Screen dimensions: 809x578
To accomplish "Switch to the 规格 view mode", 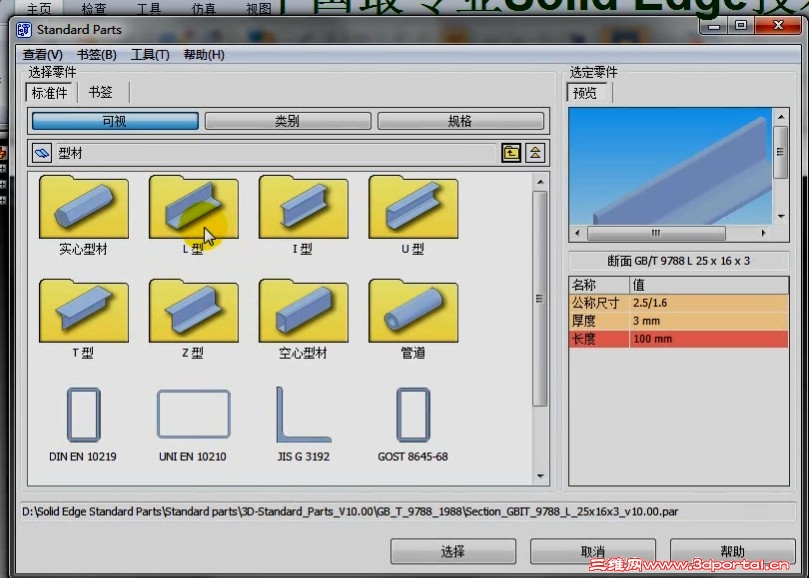I will click(x=460, y=121).
